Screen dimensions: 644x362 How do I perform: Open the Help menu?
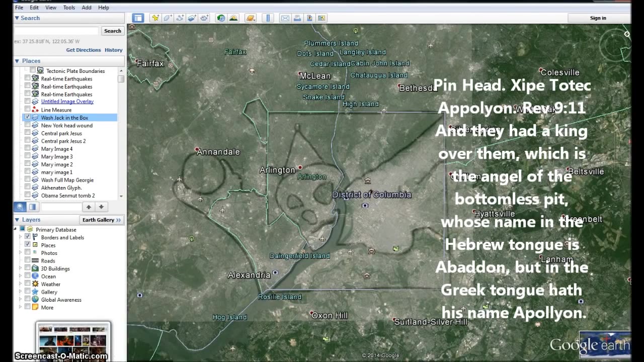pyautogui.click(x=104, y=8)
